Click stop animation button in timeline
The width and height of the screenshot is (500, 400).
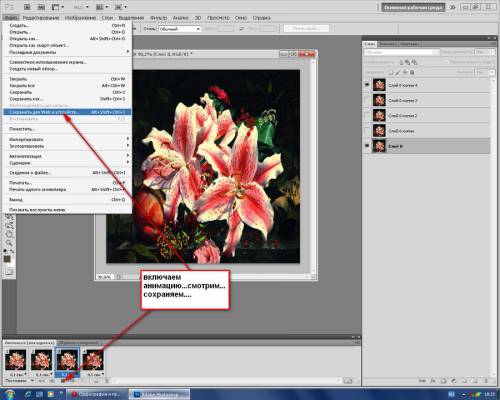pyautogui.click(x=63, y=380)
